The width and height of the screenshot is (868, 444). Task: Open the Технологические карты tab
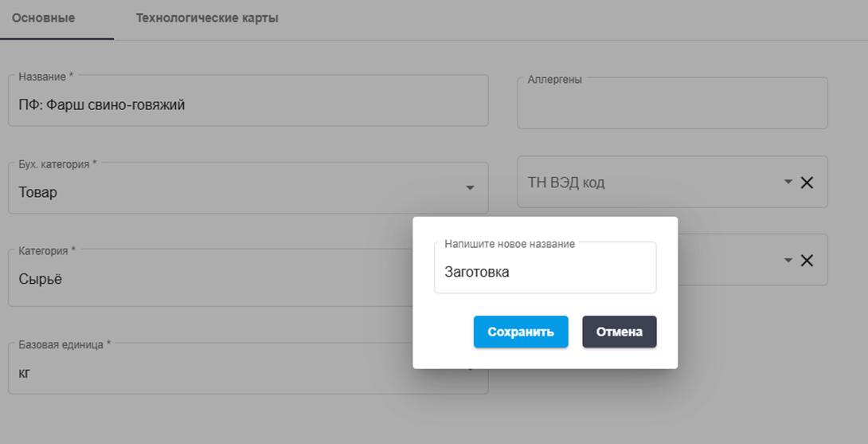tap(207, 18)
